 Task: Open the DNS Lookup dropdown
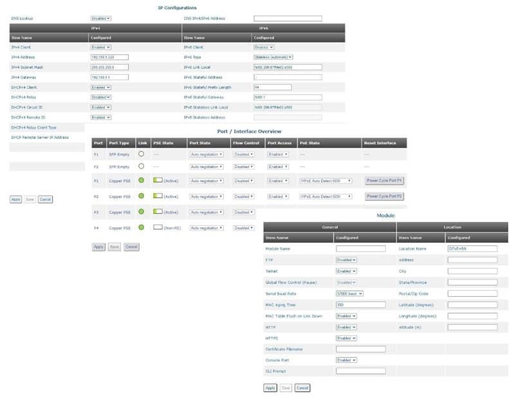point(101,19)
